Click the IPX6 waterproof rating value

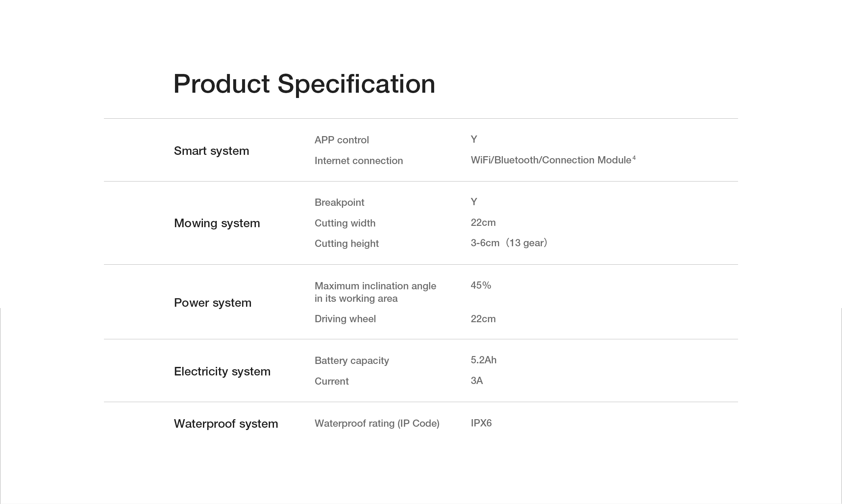coord(481,423)
